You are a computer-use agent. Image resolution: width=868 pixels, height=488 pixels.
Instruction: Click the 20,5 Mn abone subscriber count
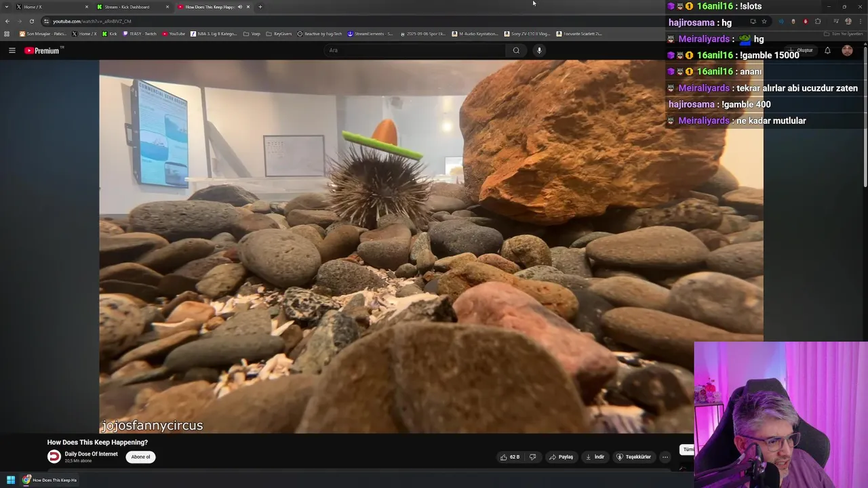[x=78, y=461]
